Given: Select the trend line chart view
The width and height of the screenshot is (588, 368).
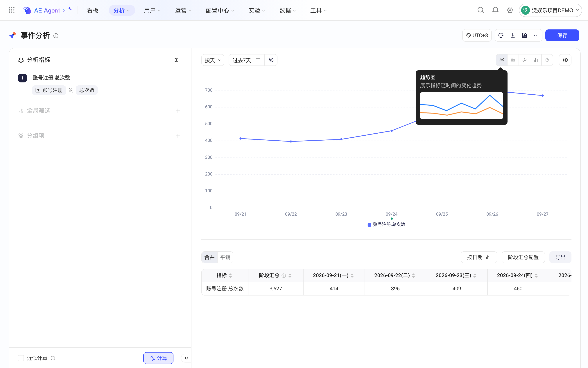Looking at the screenshot, I should [501, 60].
